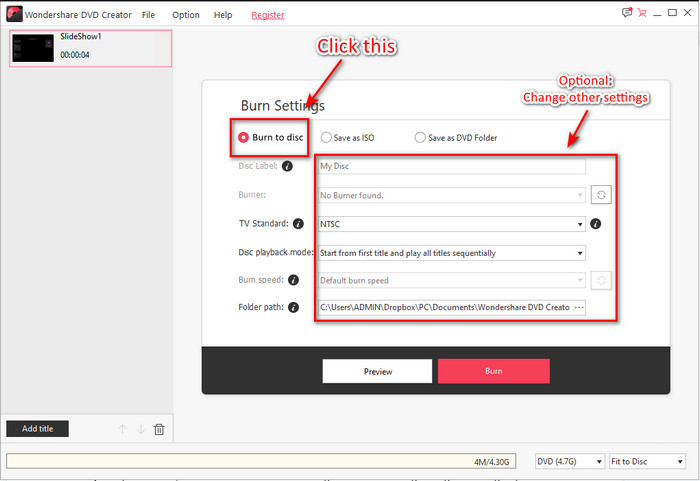Click the SlideShow1 title name
The image size is (700, 481).
[x=81, y=37]
